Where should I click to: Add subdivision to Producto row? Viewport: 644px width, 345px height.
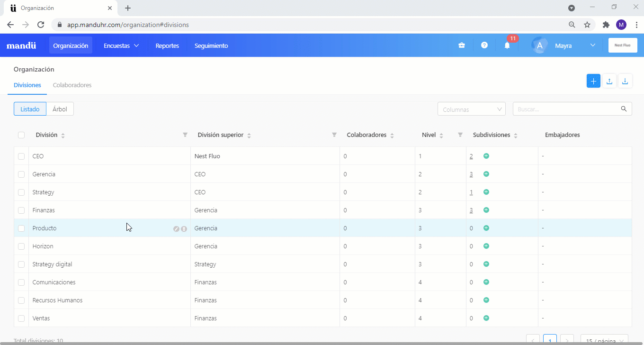point(486,228)
